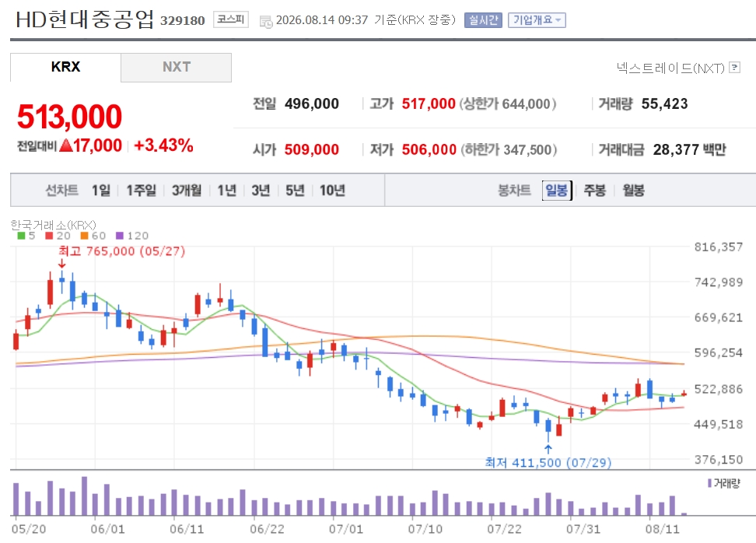Click the 거래량 55,423 value
Image resolution: width=756 pixels, height=543 pixels.
point(664,103)
